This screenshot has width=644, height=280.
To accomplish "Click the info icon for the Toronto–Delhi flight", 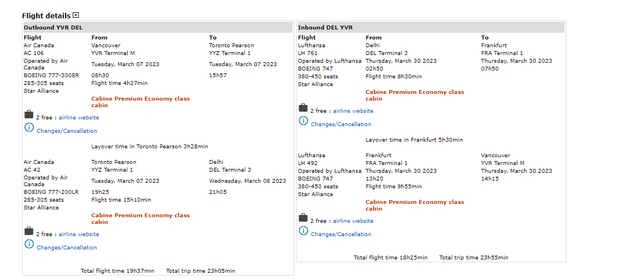I will (x=29, y=244).
